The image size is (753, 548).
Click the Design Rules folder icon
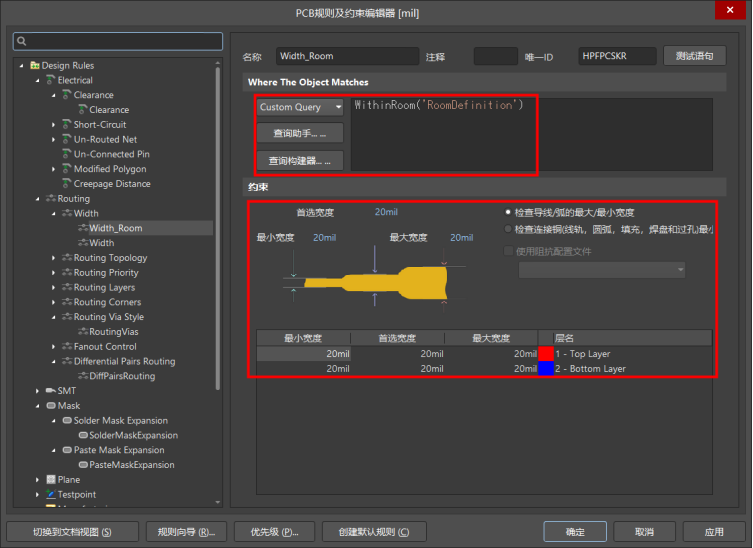(35, 65)
